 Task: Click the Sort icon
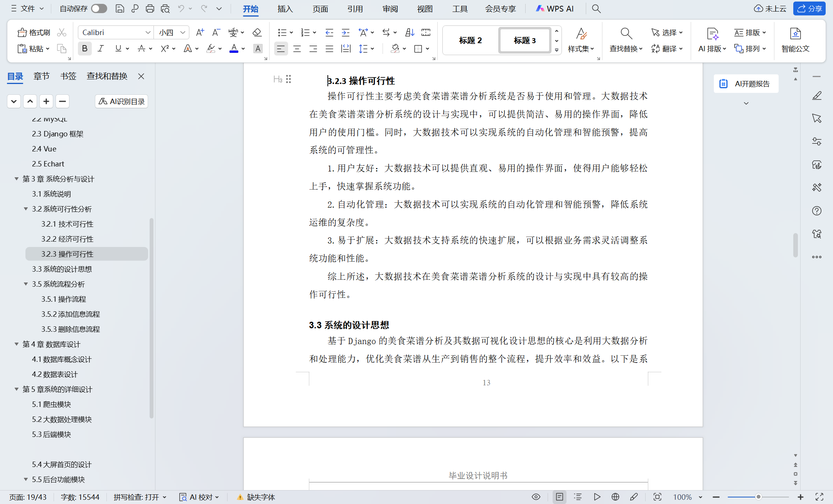coord(410,32)
